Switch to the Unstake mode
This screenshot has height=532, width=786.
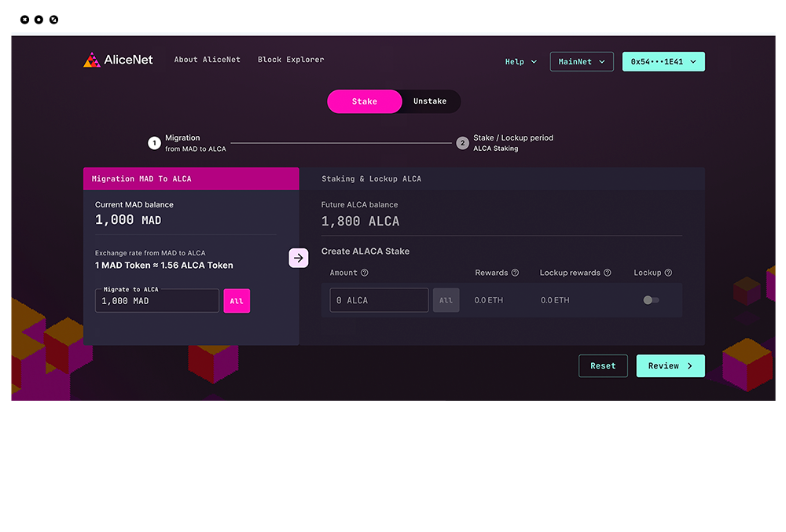pos(429,101)
